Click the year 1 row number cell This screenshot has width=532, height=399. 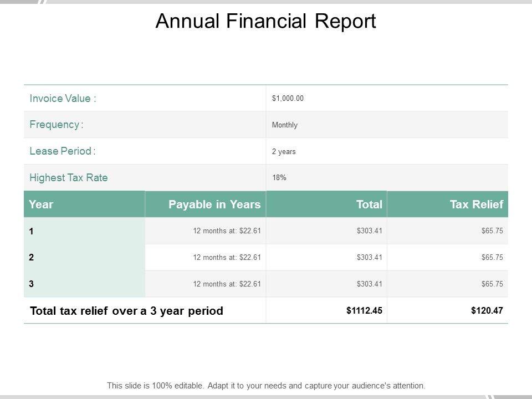point(32,231)
